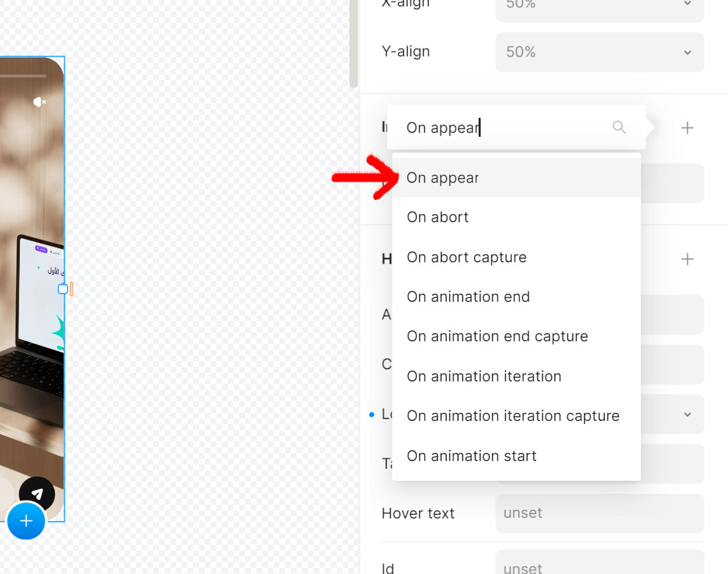The height and width of the screenshot is (574, 728).
Task: Click the magnifier icon in the search box
Action: pyautogui.click(x=619, y=128)
